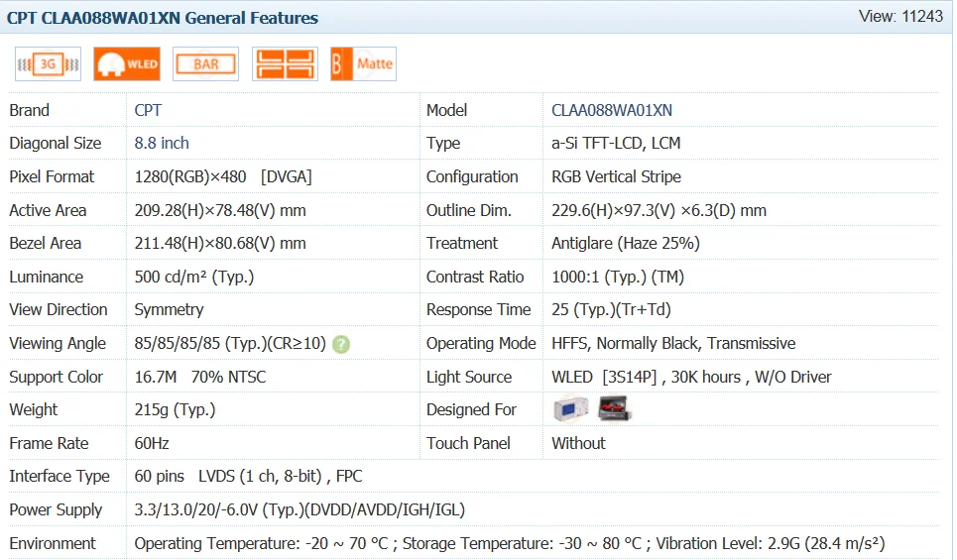Click the Light Source row label

tap(469, 377)
